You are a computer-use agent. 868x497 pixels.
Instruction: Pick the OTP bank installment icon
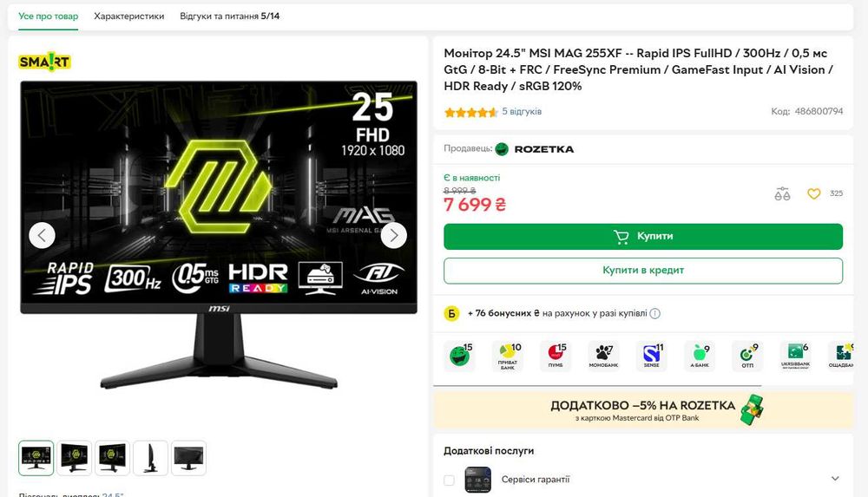pyautogui.click(x=747, y=356)
